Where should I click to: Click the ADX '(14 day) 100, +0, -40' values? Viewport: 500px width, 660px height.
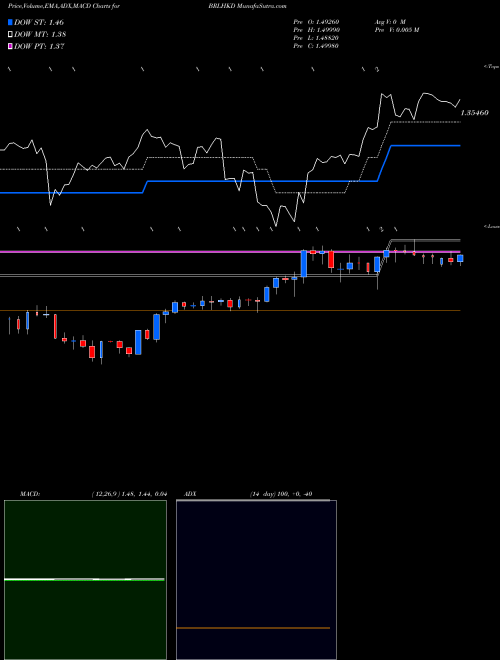281,494
